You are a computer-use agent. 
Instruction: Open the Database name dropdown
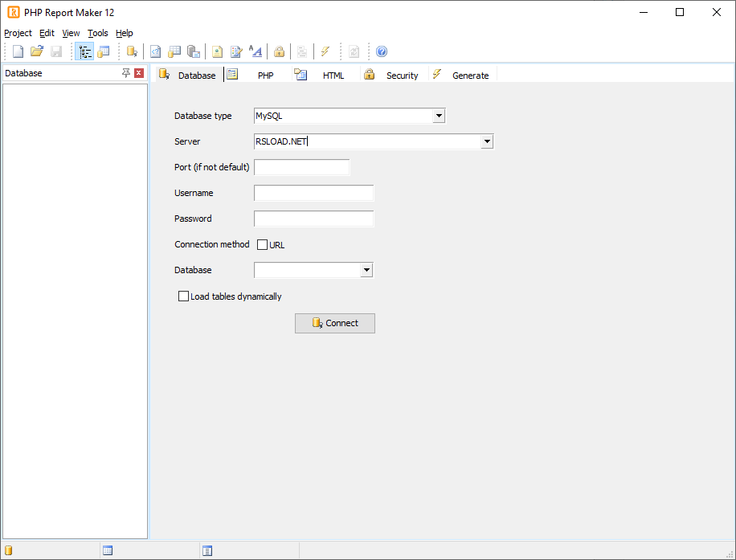tap(366, 270)
